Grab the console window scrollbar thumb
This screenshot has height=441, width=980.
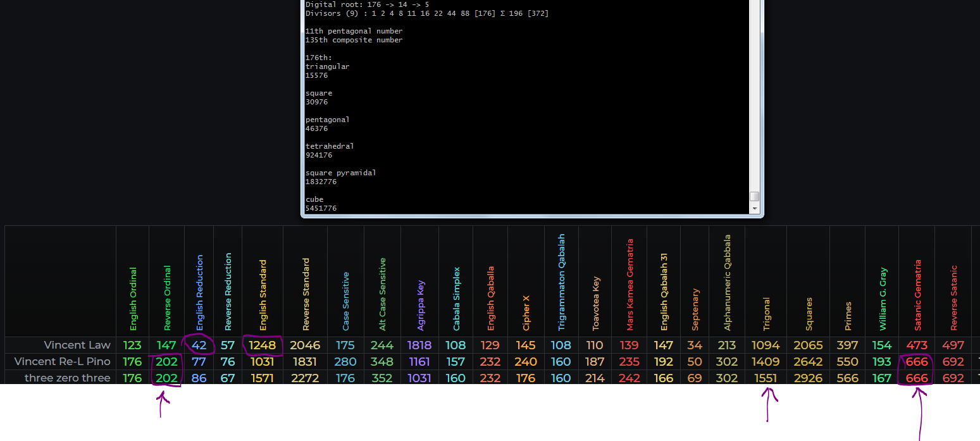click(x=754, y=196)
